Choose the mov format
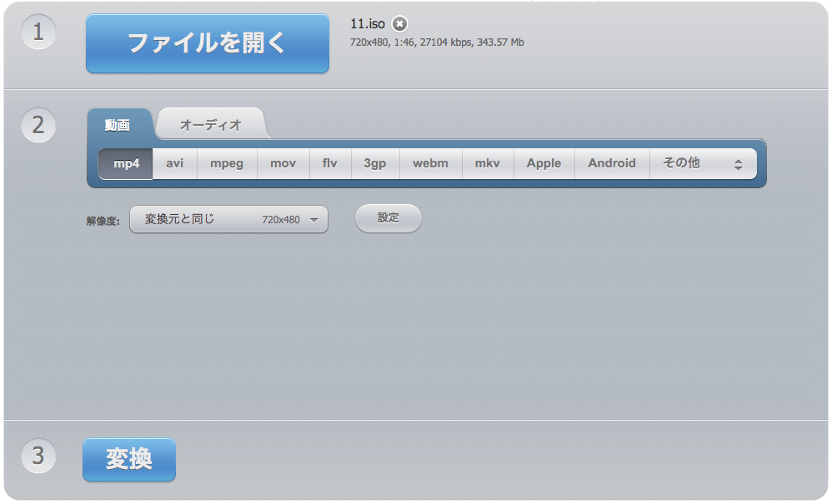Screen dimensions: 832x504 tap(283, 164)
